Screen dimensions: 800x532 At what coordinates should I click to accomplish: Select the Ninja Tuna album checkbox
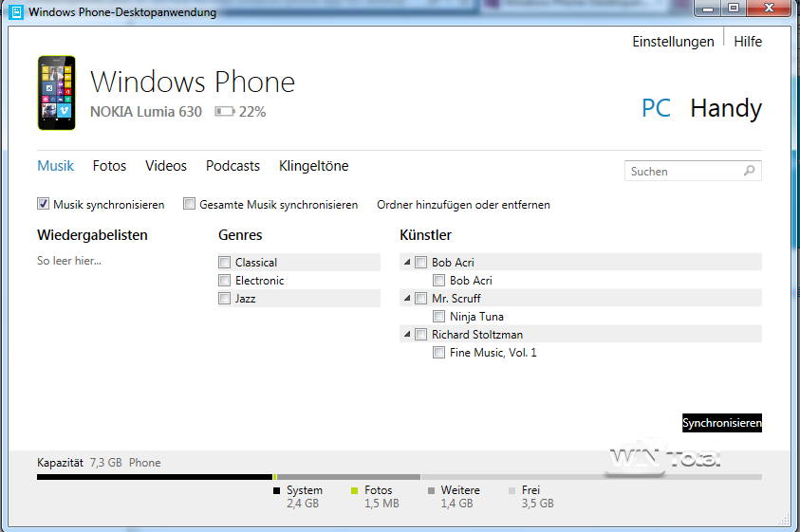438,316
